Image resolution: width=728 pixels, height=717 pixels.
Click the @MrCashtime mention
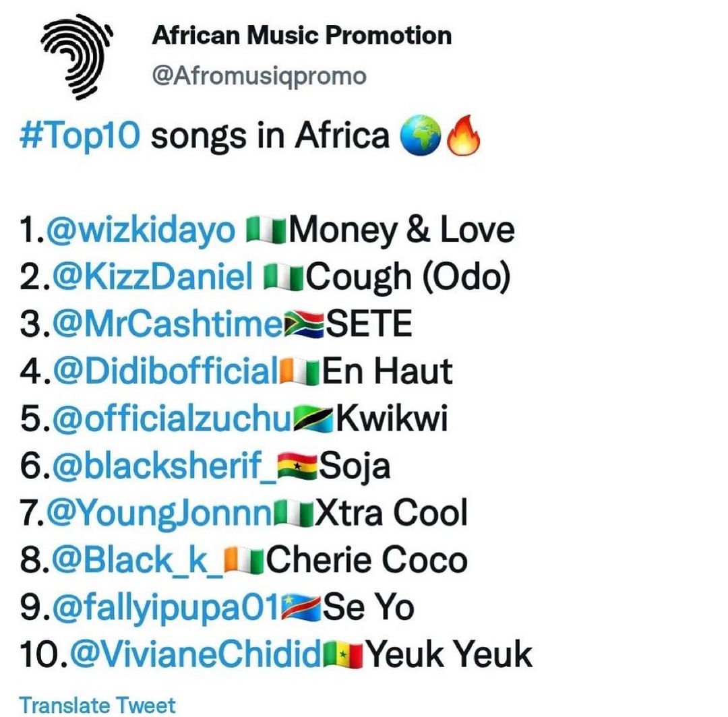point(162,324)
